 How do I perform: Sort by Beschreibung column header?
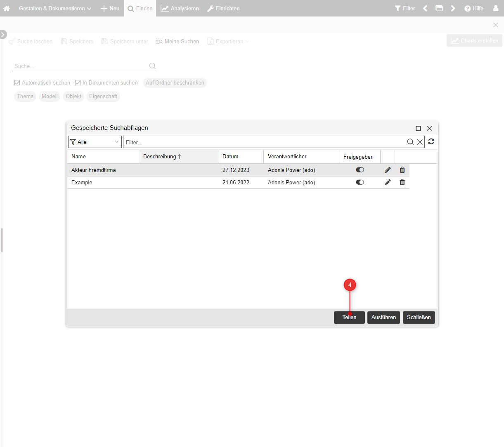click(x=179, y=157)
